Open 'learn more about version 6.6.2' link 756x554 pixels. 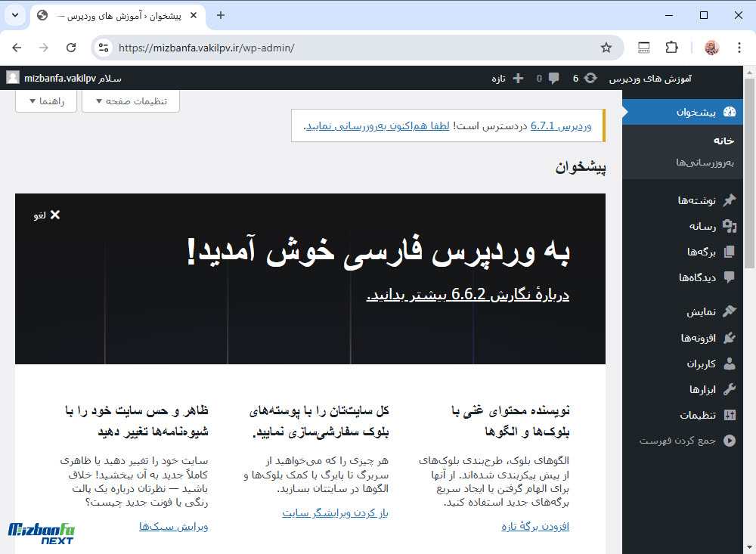coord(468,294)
